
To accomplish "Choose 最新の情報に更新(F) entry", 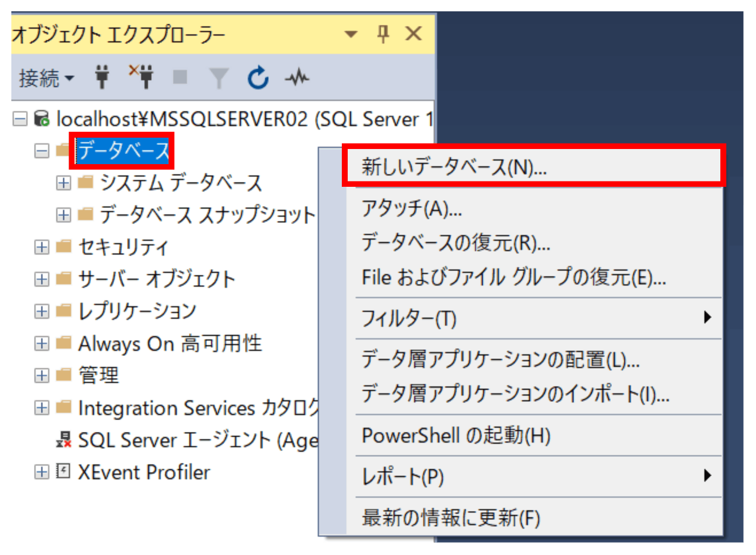I will [x=534, y=518].
